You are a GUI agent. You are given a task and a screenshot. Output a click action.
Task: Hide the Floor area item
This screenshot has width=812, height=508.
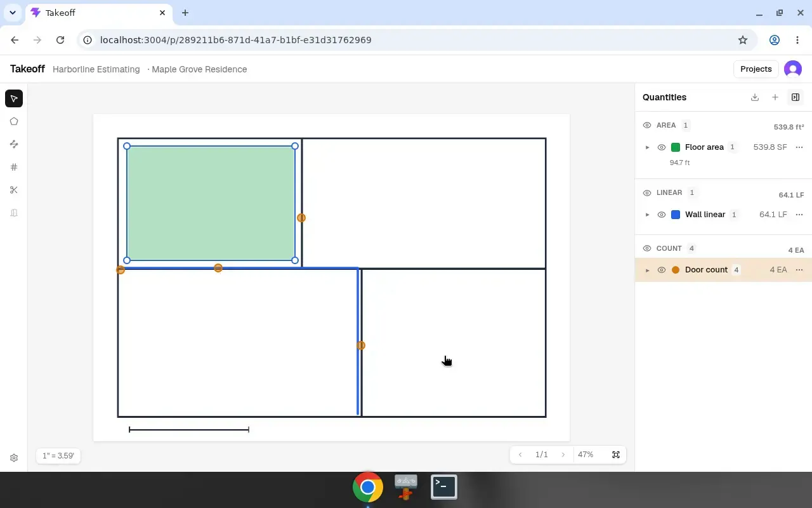pos(662,147)
